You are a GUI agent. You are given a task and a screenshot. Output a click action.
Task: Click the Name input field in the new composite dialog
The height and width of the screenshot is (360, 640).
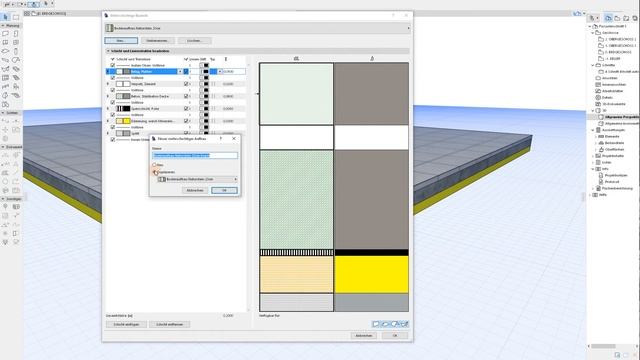click(195, 156)
